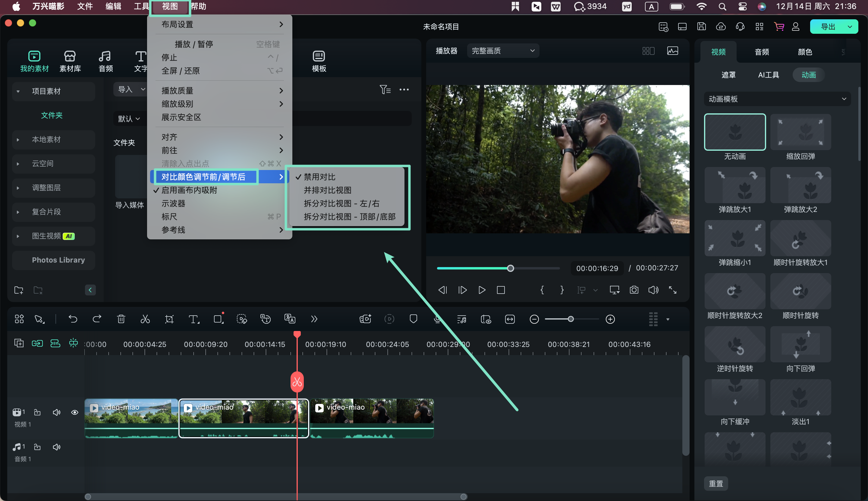Expand the 动画模板 dropdown
This screenshot has height=501, width=868.
[x=777, y=99]
